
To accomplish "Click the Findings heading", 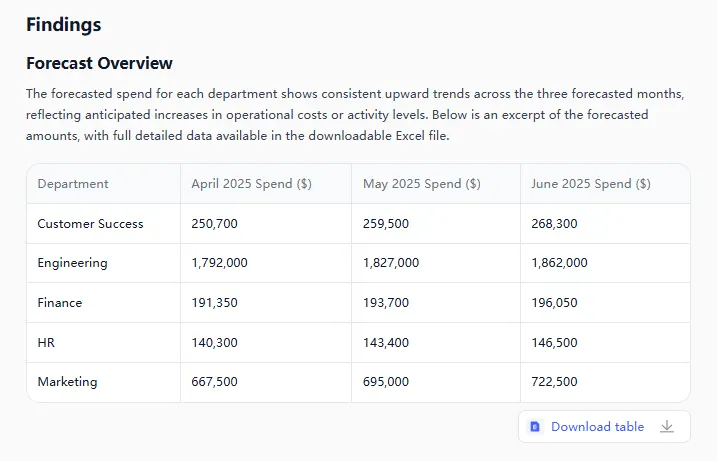I will tap(64, 25).
